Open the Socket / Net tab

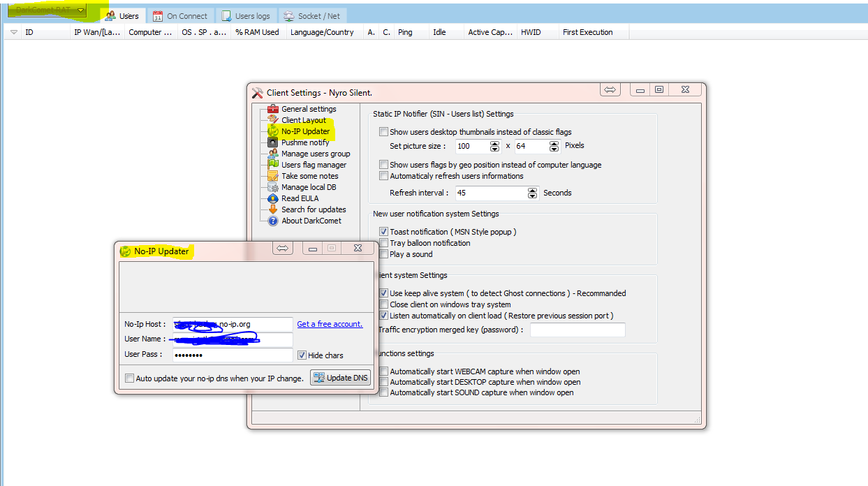[x=312, y=16]
